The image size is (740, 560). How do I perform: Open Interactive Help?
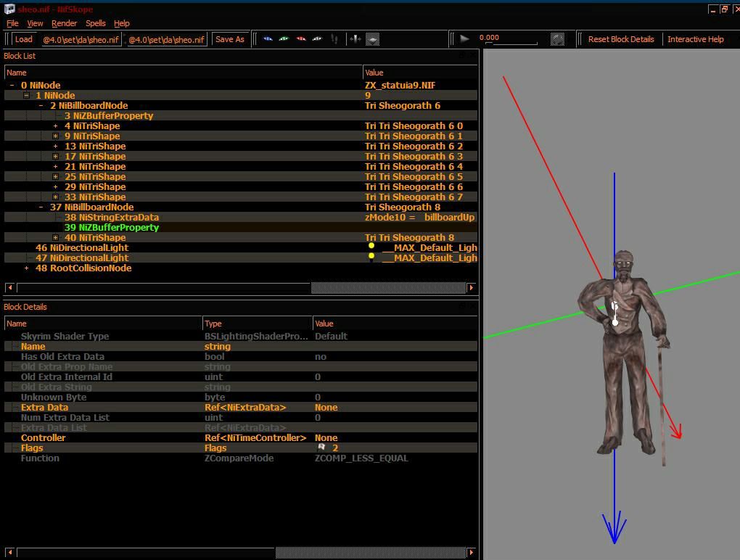[x=696, y=39]
